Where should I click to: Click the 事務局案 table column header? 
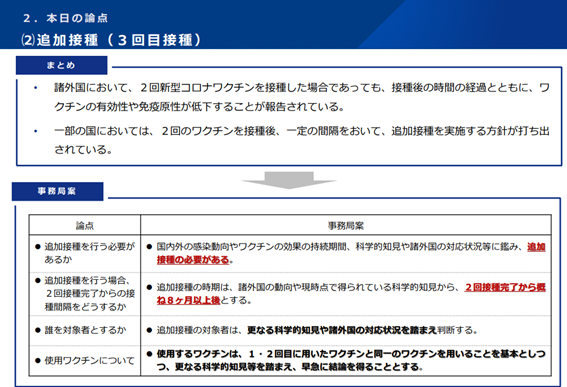[x=346, y=225]
